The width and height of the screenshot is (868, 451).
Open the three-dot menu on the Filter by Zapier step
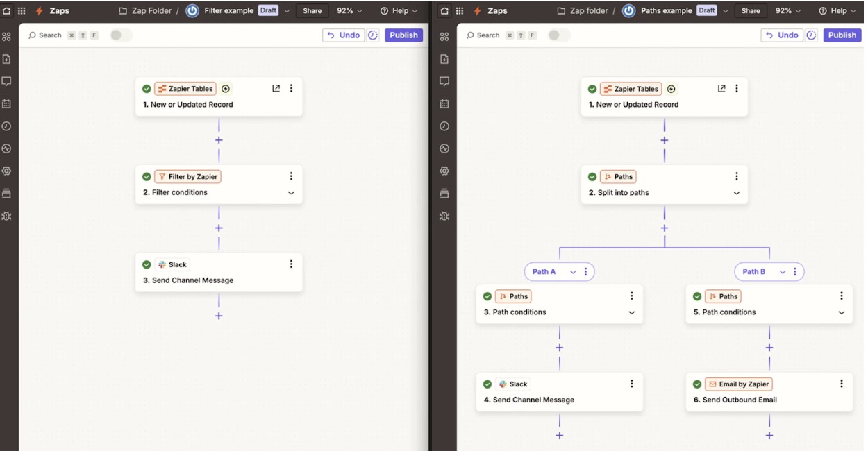(x=291, y=176)
